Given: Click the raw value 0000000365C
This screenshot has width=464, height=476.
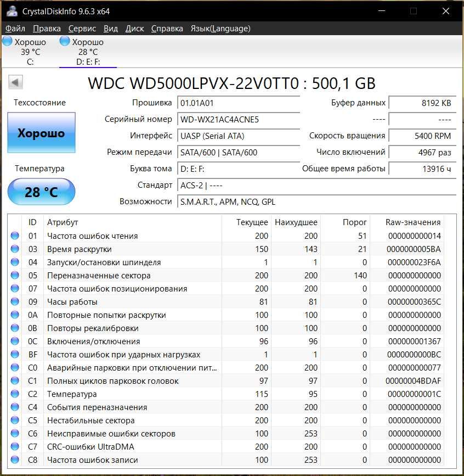Looking at the screenshot, I should 414,302.
